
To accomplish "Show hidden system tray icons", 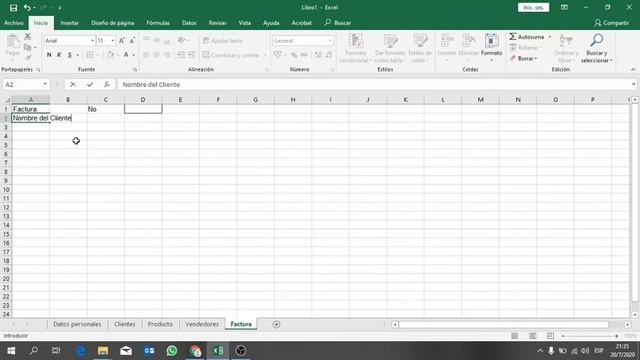I will 540,351.
